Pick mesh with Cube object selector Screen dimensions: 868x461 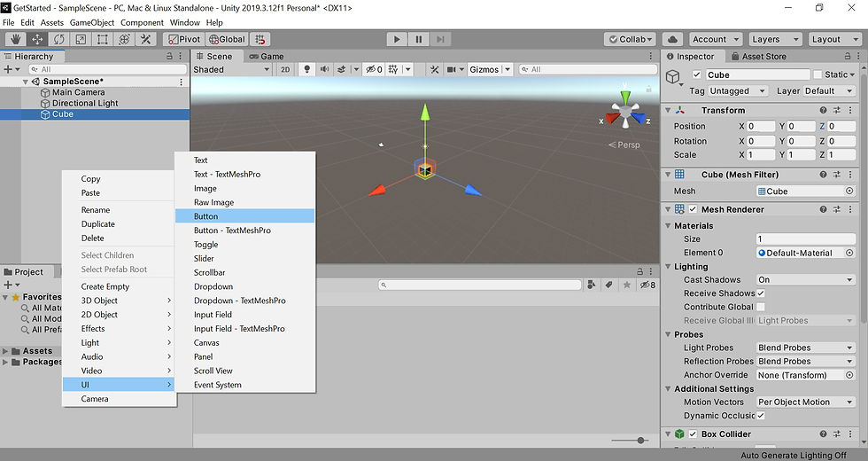click(849, 191)
